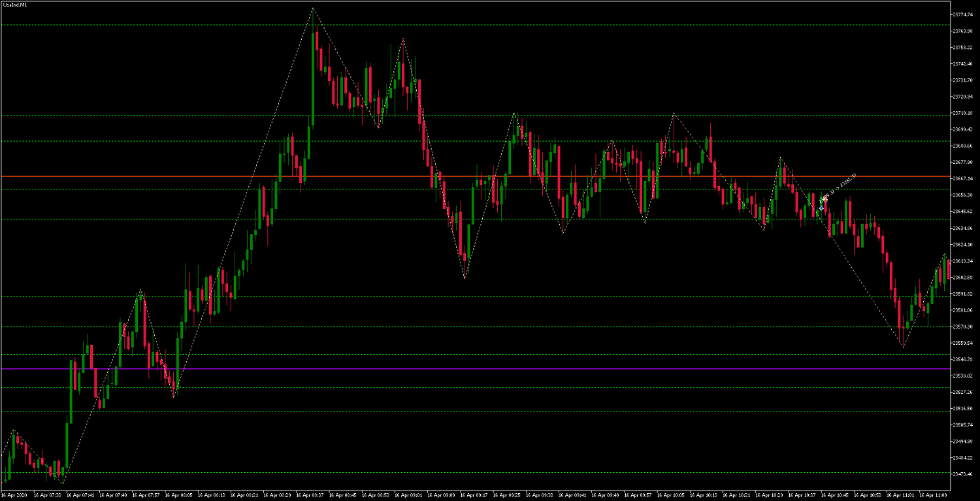Click price label 23634.86 on price scale
Viewport: 980px width, 501px height.
963,228
